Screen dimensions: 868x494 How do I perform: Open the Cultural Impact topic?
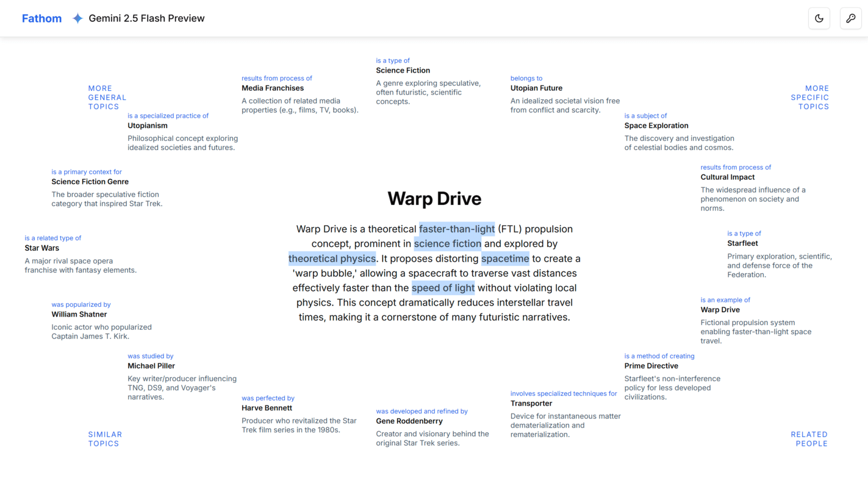(727, 177)
